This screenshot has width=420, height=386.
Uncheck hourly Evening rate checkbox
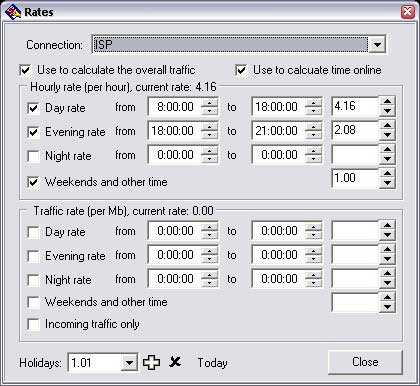coord(33,132)
